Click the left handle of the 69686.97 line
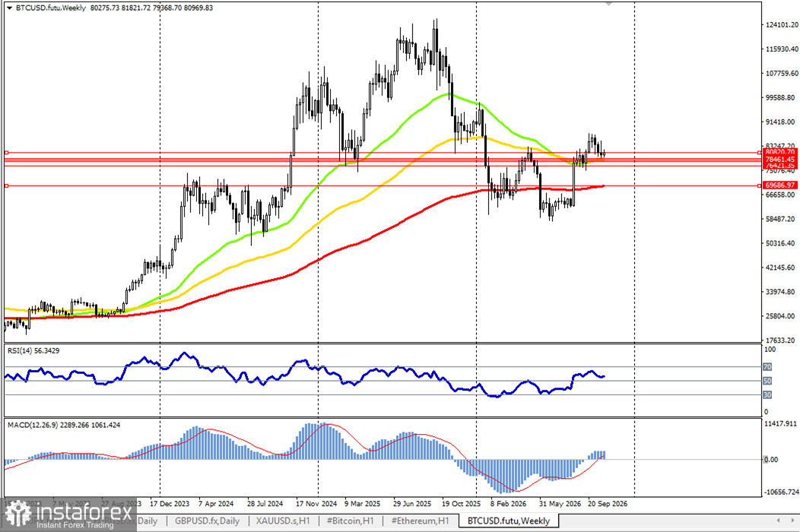 7,185
